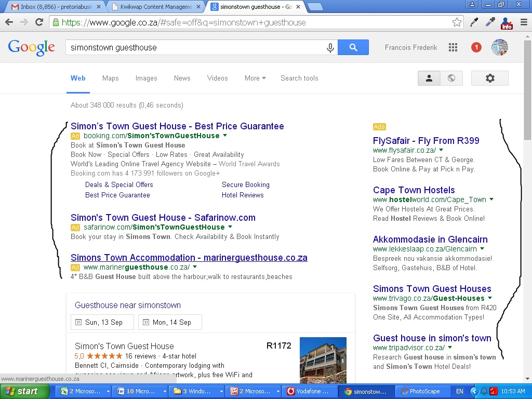Screen dimensions: 532x399
Task: Open Guesthouse near simonstown heading
Action: click(128, 305)
